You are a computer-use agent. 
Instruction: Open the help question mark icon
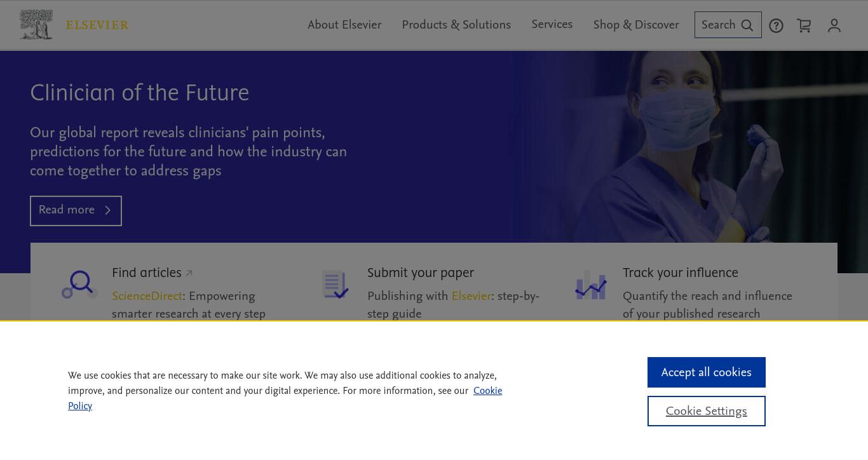point(776,25)
